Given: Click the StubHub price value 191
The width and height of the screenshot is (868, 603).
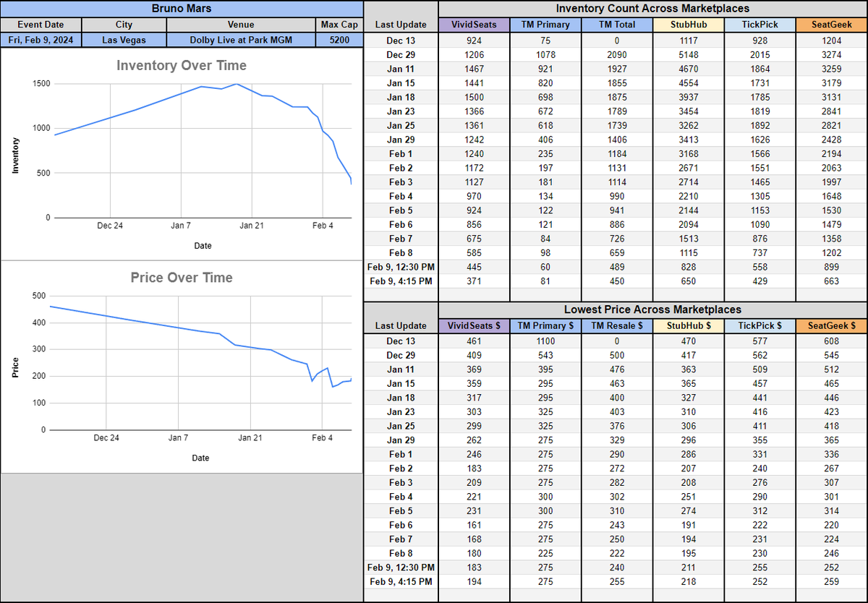Looking at the screenshot, I should pyautogui.click(x=688, y=525).
